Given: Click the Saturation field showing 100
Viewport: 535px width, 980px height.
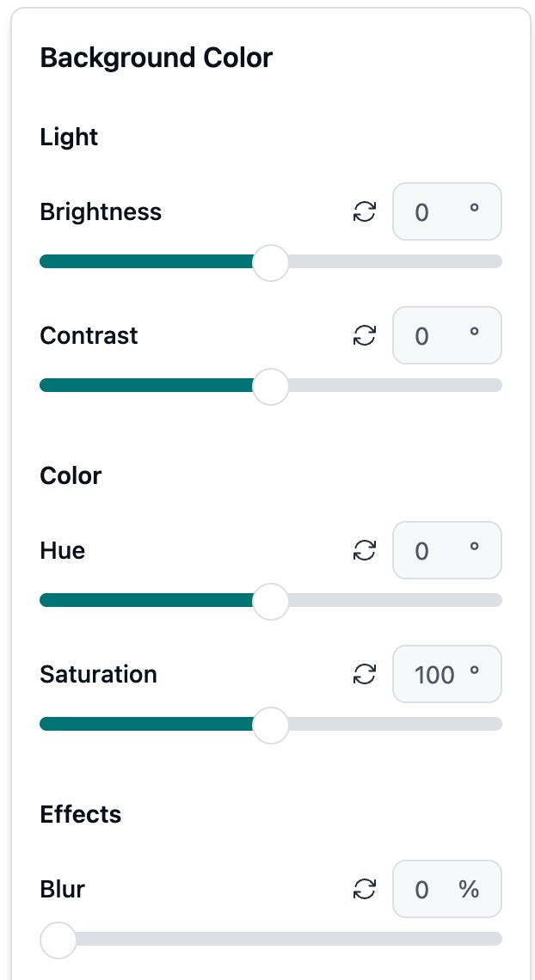Looking at the screenshot, I should (435, 675).
